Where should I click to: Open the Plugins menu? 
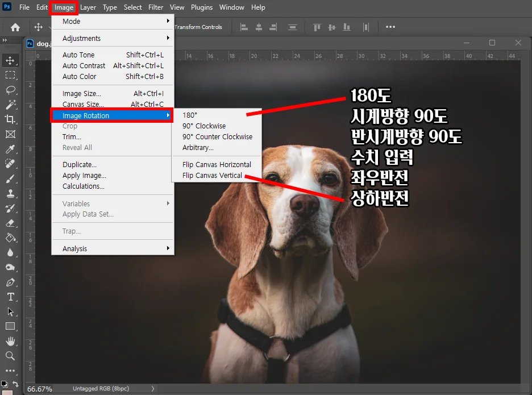202,7
